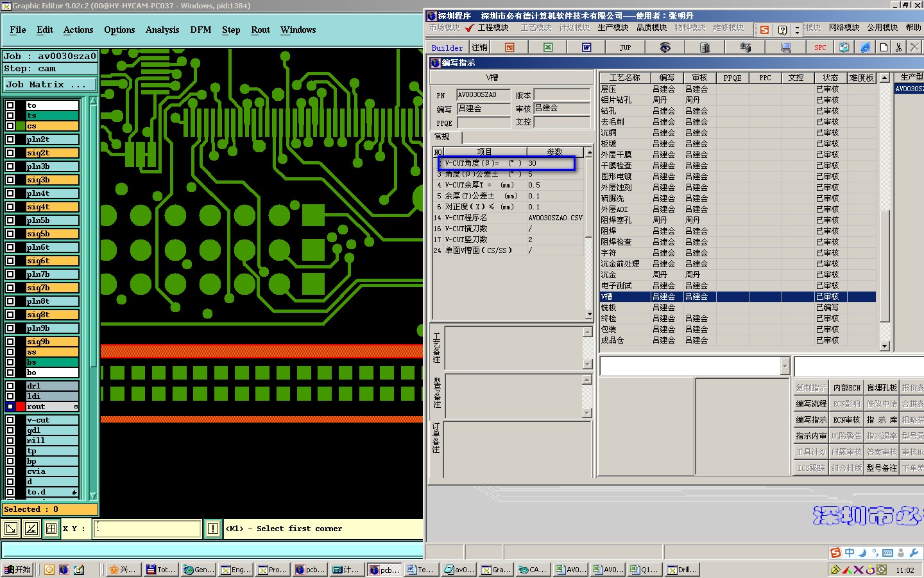Click the 型号备注 button
The image size is (924, 578).
pos(882,468)
